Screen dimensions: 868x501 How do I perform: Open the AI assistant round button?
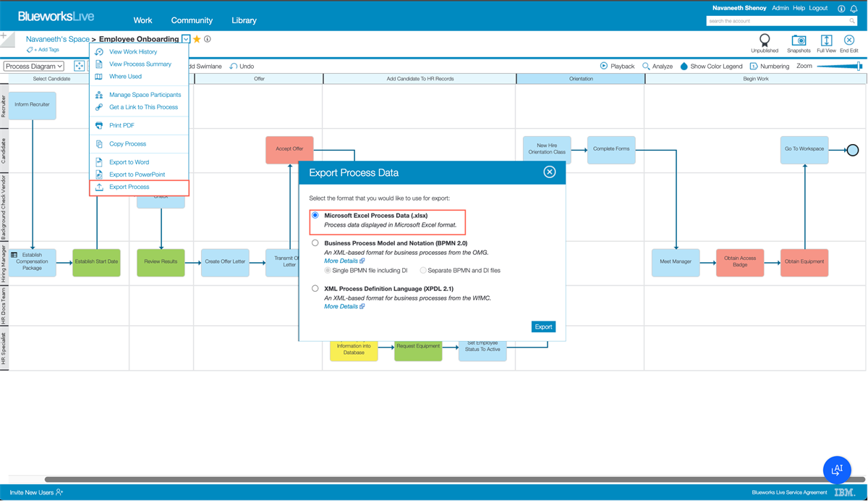[837, 469]
